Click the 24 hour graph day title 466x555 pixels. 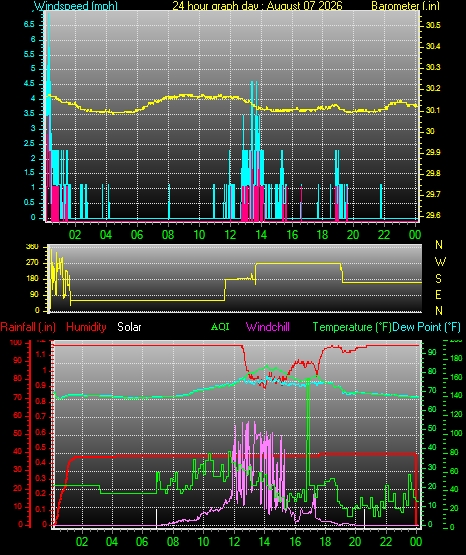click(x=257, y=6)
